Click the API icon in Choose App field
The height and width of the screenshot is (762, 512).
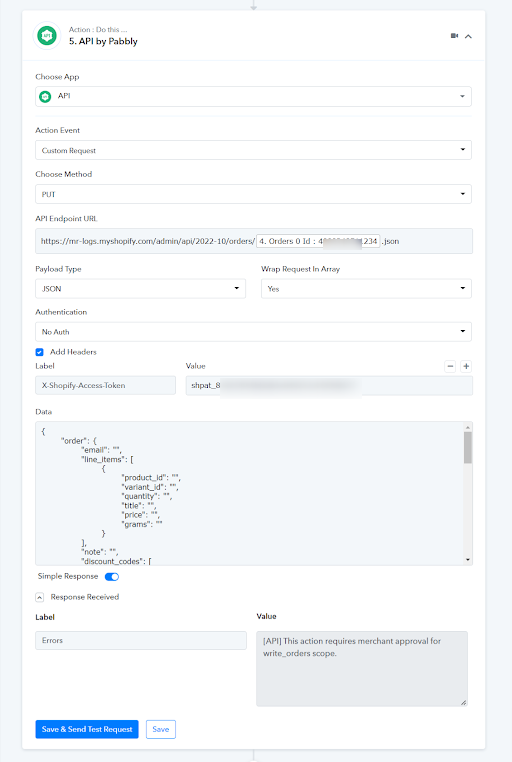point(45,96)
